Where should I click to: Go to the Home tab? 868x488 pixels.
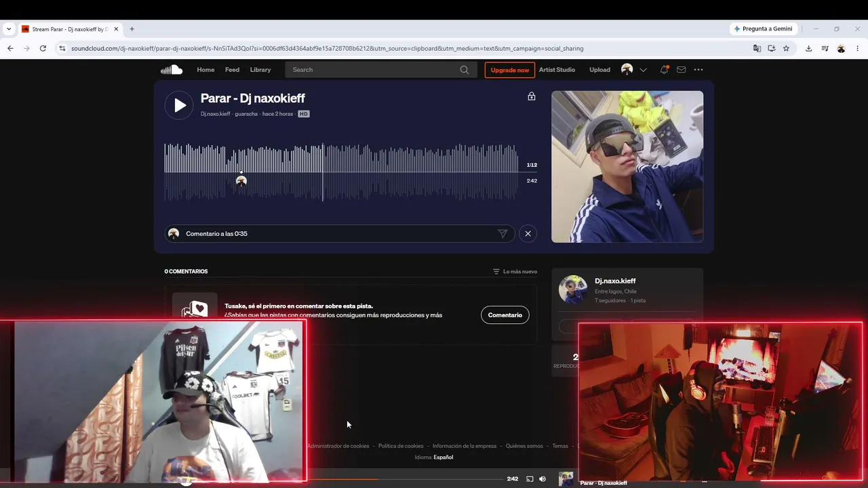205,70
